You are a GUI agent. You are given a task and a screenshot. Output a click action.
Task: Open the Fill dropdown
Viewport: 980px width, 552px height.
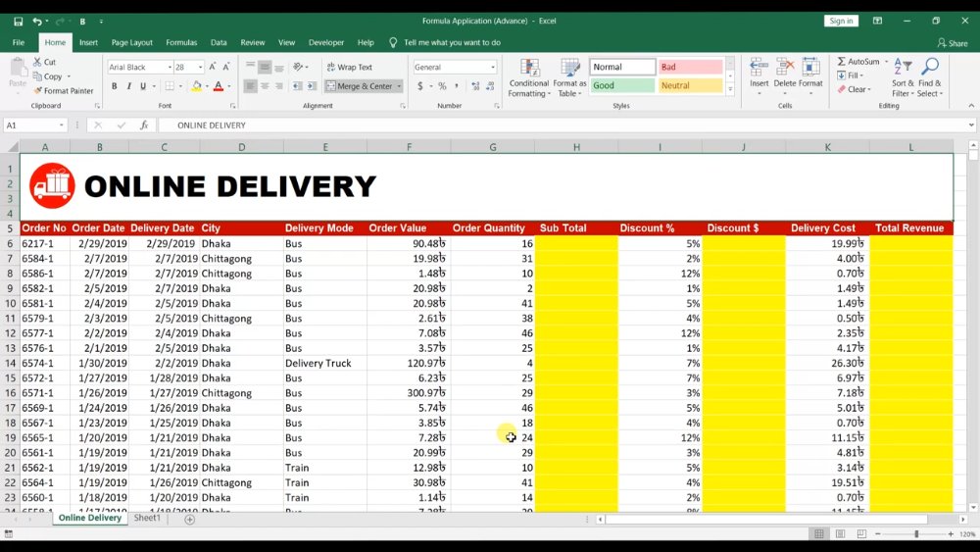851,75
